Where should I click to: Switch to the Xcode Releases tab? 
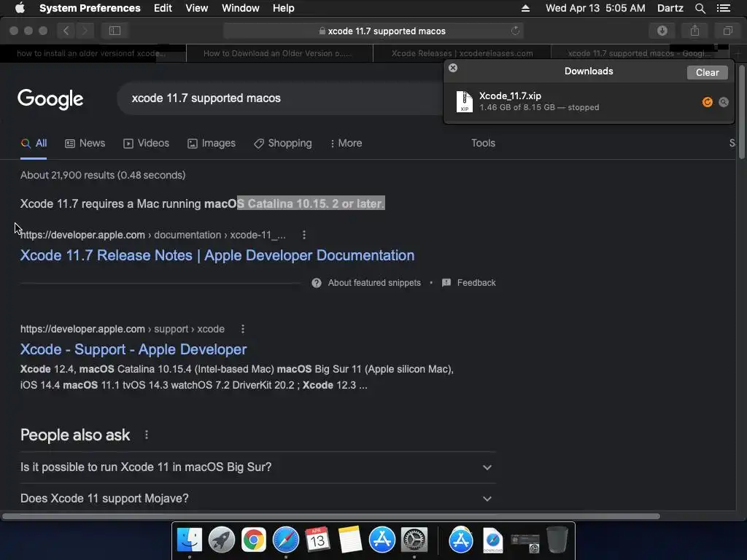(462, 53)
